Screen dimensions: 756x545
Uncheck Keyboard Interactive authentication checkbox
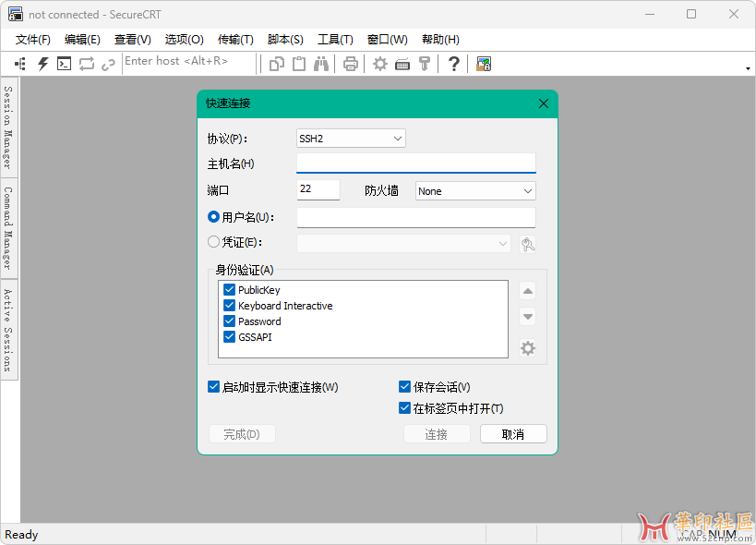pos(230,306)
